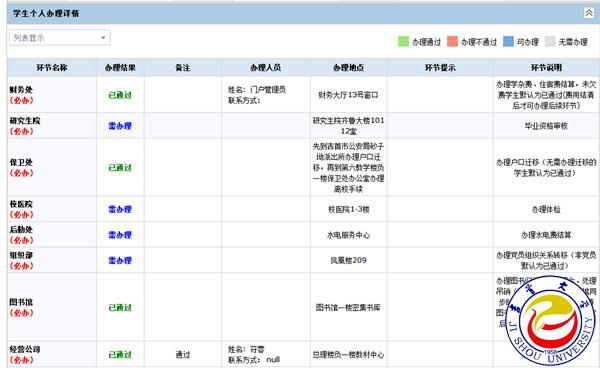Click 已通过 status in 图书馆 row
This screenshot has width=600, height=368.
[x=120, y=308]
